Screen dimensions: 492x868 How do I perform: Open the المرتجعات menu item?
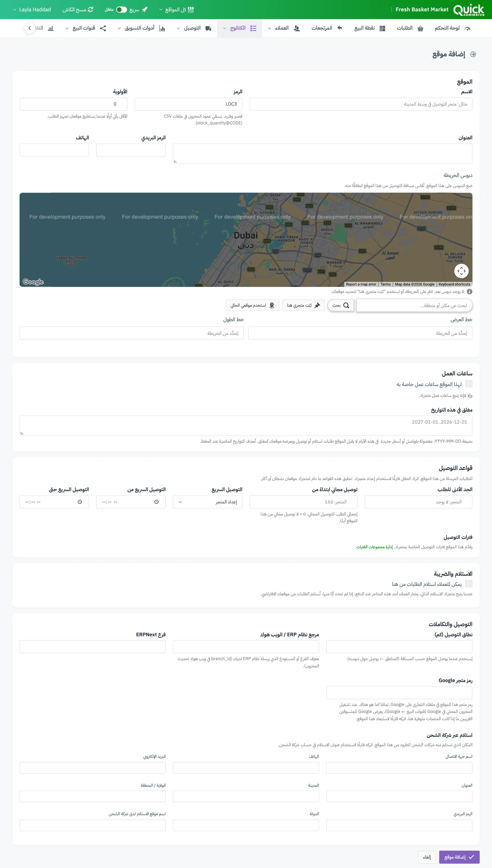coord(327,28)
